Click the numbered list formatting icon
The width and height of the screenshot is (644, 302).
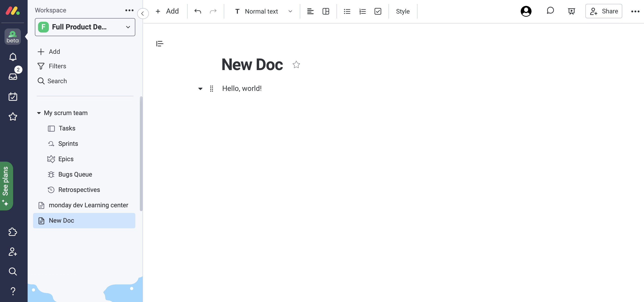[x=362, y=11]
